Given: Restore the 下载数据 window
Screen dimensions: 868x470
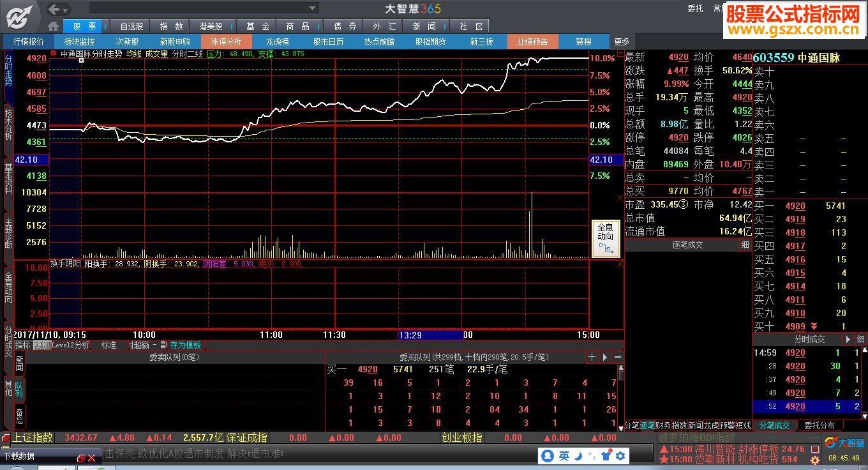Looking at the screenshot, I should pyautogui.click(x=81, y=457).
